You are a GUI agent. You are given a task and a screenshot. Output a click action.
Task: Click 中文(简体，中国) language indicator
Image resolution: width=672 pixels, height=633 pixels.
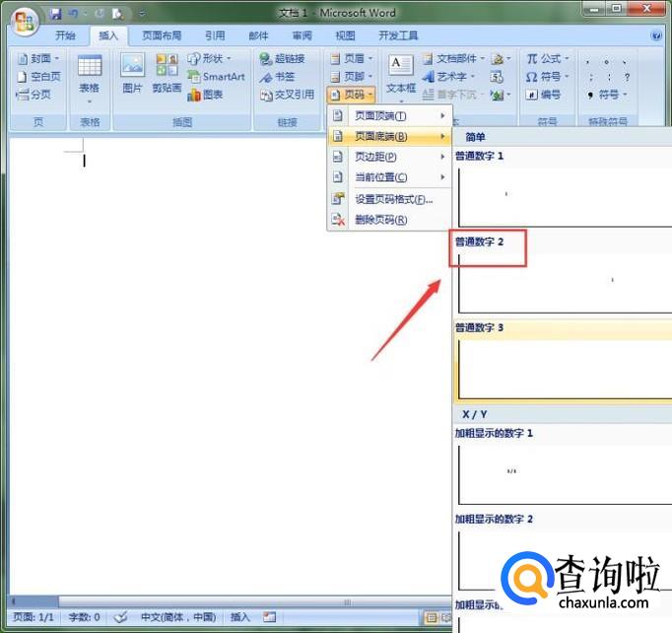178,617
